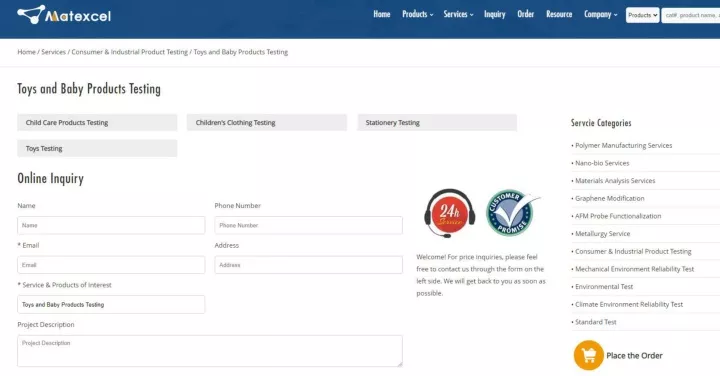Open the Inquiry page
The image size is (720, 376).
495,14
